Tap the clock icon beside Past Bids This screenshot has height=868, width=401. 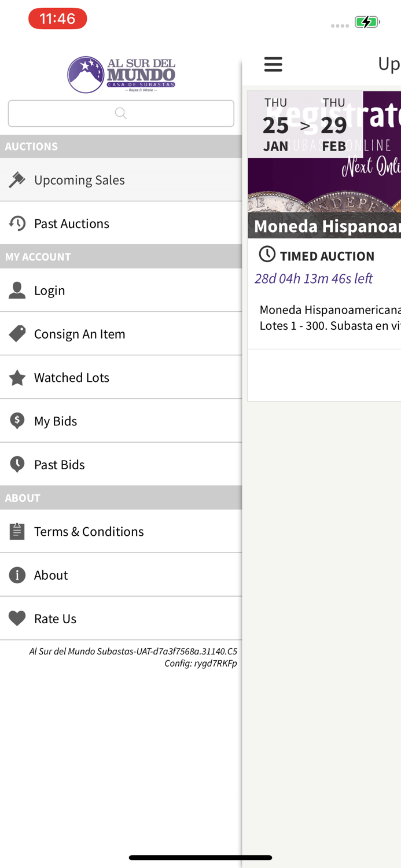[17, 465]
